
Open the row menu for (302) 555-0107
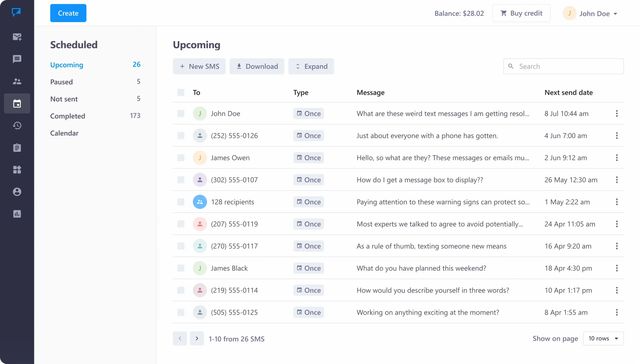617,180
